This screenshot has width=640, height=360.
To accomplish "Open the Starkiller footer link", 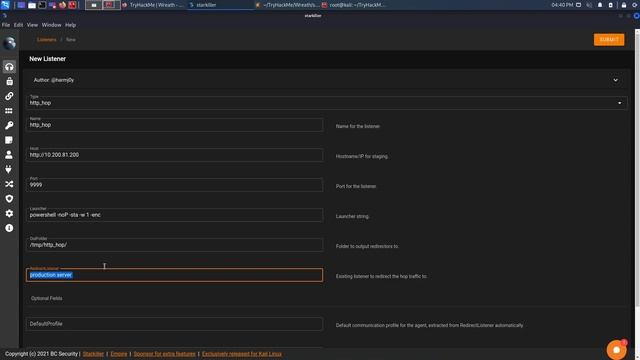I will tap(93, 354).
